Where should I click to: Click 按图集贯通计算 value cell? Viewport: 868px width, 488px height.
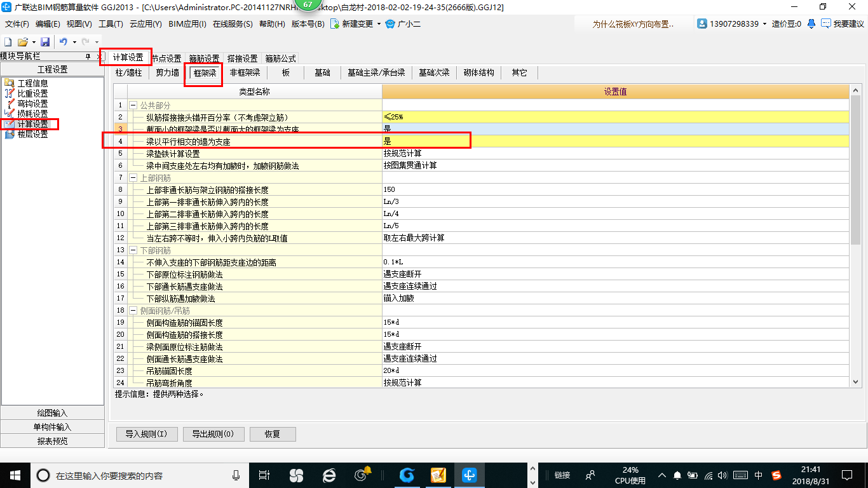pos(615,165)
